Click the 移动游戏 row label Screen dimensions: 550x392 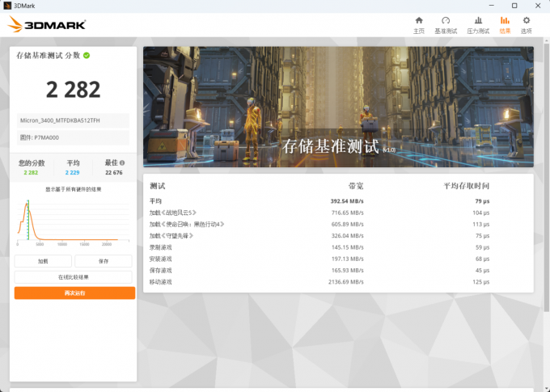(161, 282)
